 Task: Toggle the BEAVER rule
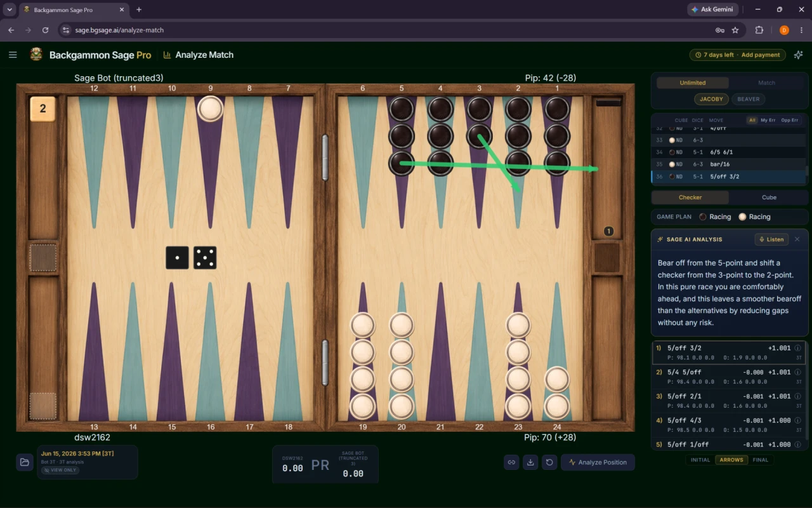(x=749, y=99)
